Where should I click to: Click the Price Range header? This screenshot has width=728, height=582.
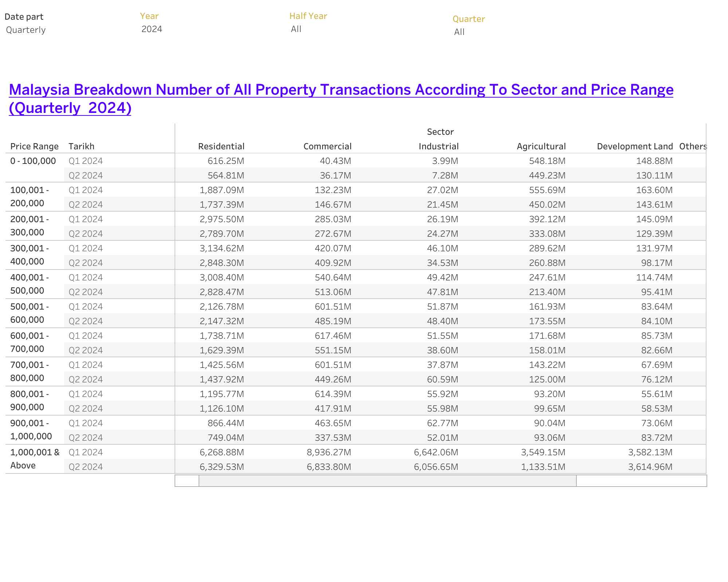click(x=34, y=146)
